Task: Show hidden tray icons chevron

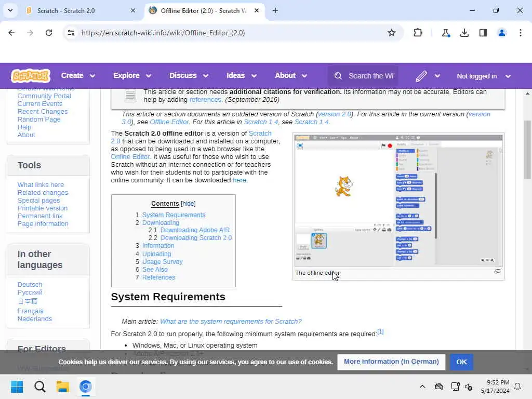Action: pos(422,387)
